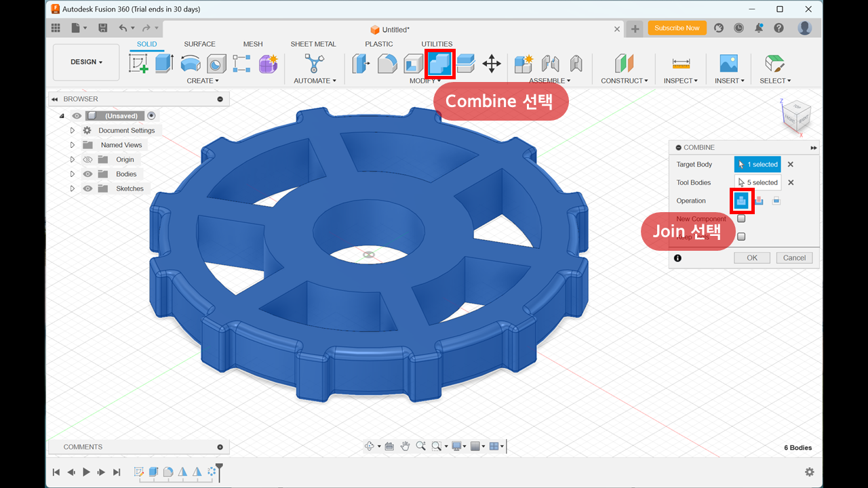Select the Press Pull tool
868x488 pixels.
361,64
